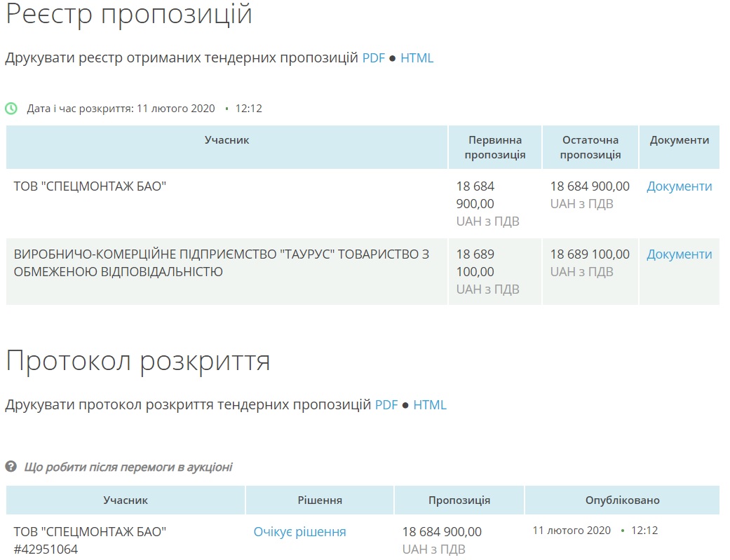Open 'Що робити після перемоги в аукціоні' help
This screenshot has height=560, width=730.
[128, 467]
